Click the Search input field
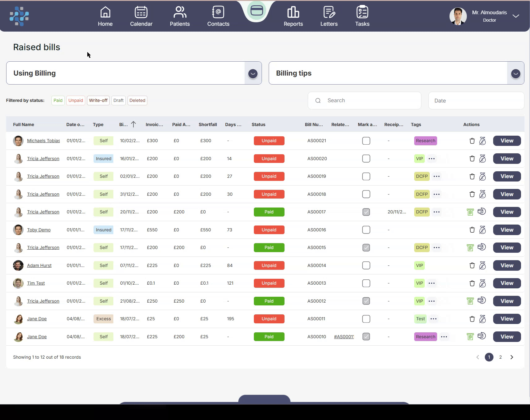The image size is (530, 420). point(364,100)
